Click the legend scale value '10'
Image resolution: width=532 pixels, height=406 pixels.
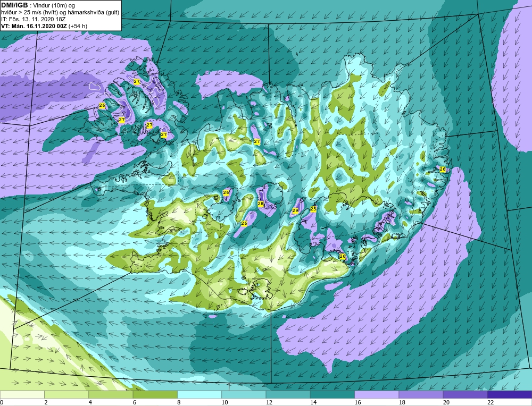[x=225, y=402]
